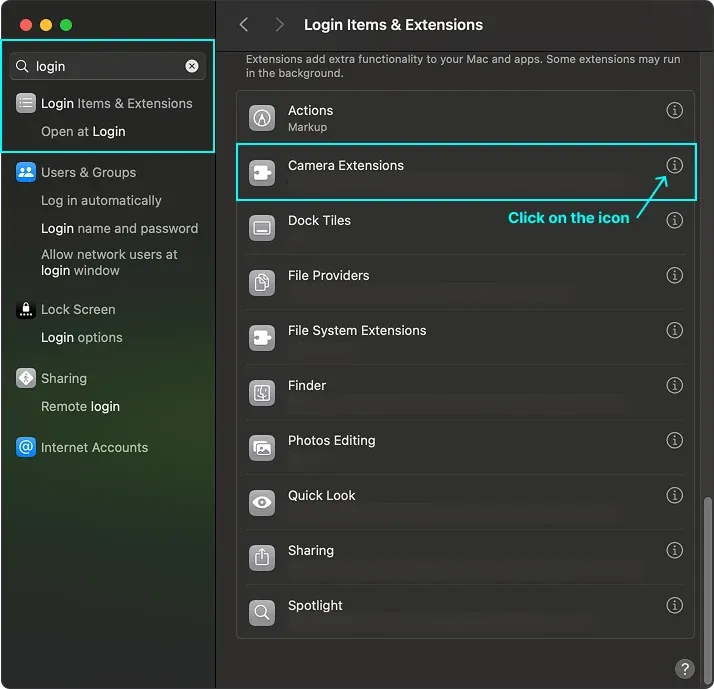Click the Internet Accounts @ icon
This screenshot has height=689, width=714.
pos(26,447)
